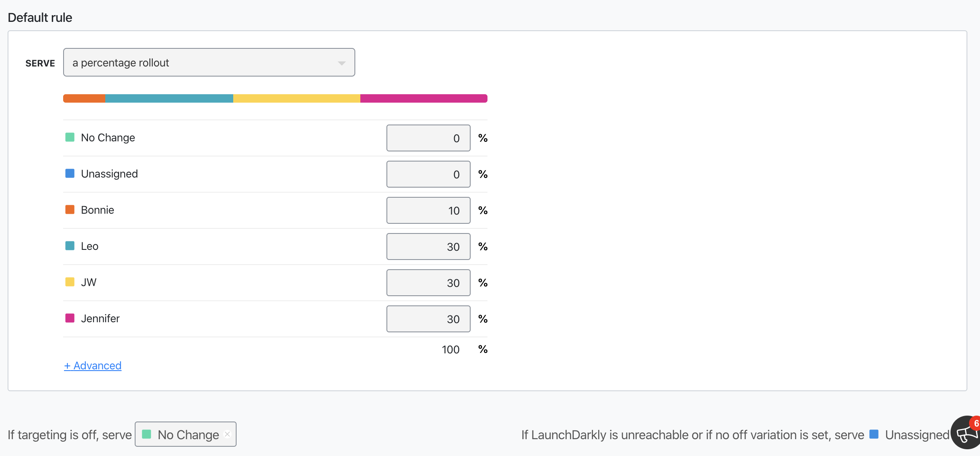Click the chevron on the SERVE selector
This screenshot has height=456, width=980.
pos(342,62)
